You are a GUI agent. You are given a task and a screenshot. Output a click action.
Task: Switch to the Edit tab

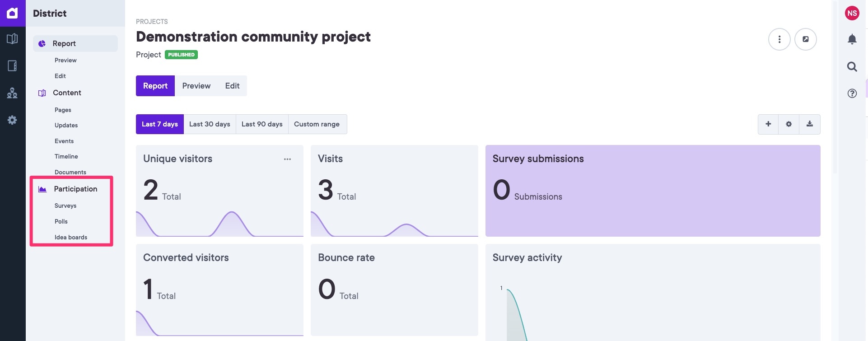coord(232,86)
